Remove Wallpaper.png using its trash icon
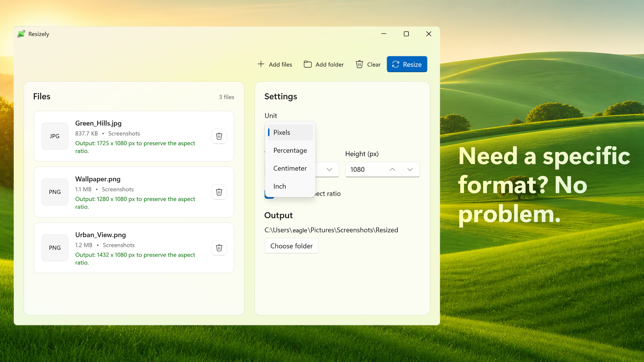 click(219, 192)
